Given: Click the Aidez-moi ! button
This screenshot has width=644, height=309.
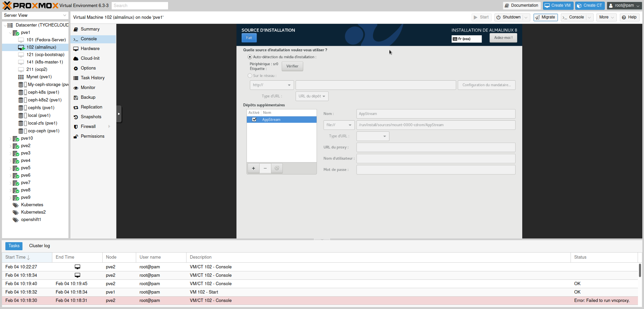Looking at the screenshot, I should [503, 38].
